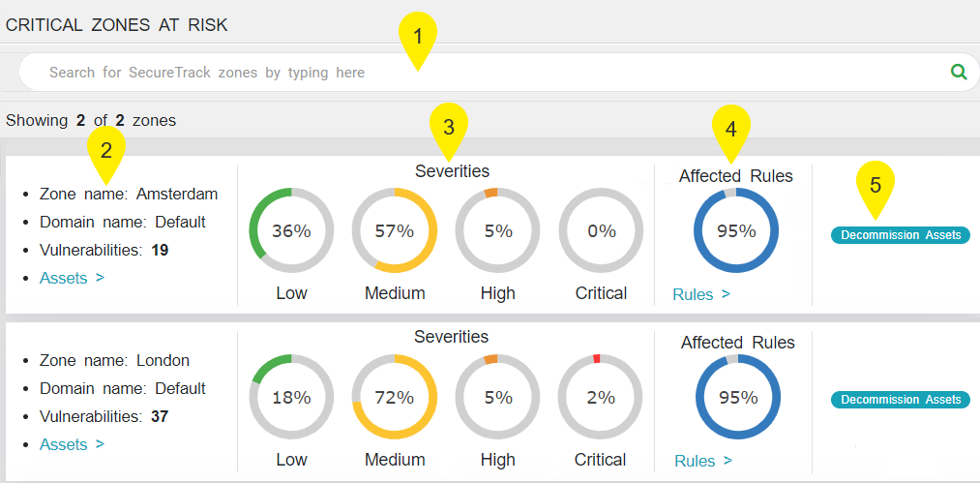Image resolution: width=980 pixels, height=483 pixels.
Task: Select London Medium severity 72% donut
Action: click(x=394, y=397)
